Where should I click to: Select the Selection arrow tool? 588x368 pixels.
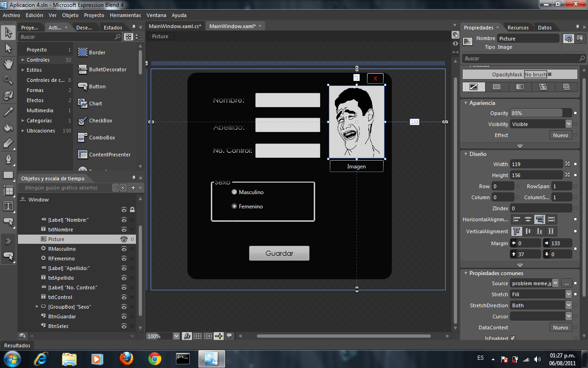point(8,32)
